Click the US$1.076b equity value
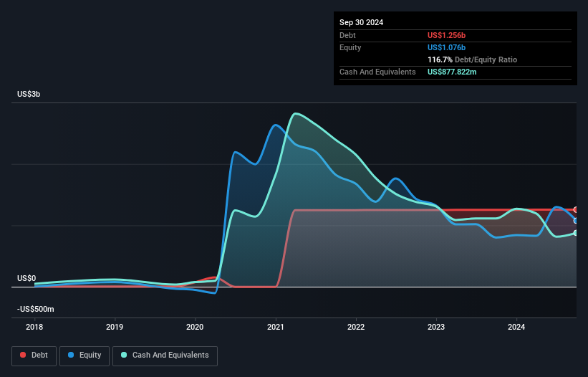The image size is (588, 377). 446,47
